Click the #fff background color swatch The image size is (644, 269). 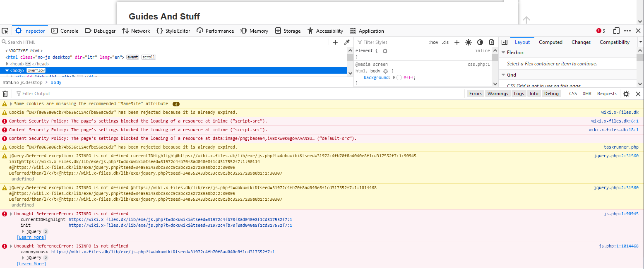pyautogui.click(x=399, y=77)
